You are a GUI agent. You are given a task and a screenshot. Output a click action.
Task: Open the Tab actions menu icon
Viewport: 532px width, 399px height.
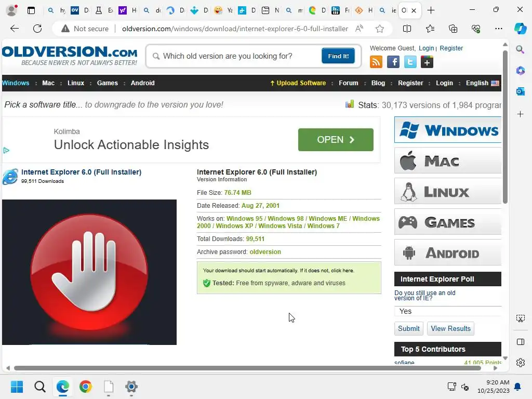[x=31, y=10]
